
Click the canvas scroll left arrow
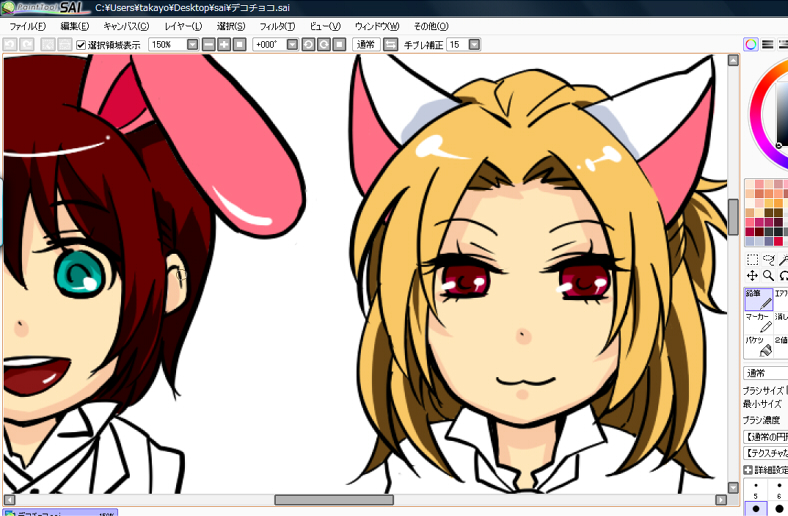click(x=9, y=500)
